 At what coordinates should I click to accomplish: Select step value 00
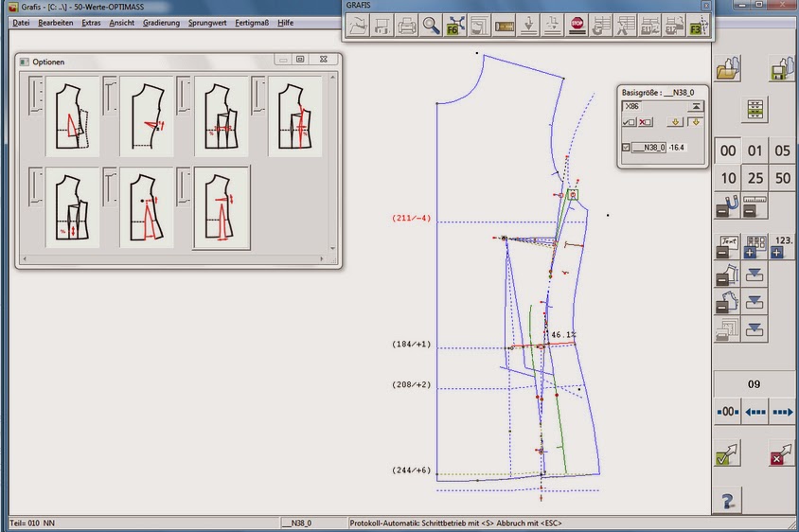[x=728, y=151]
